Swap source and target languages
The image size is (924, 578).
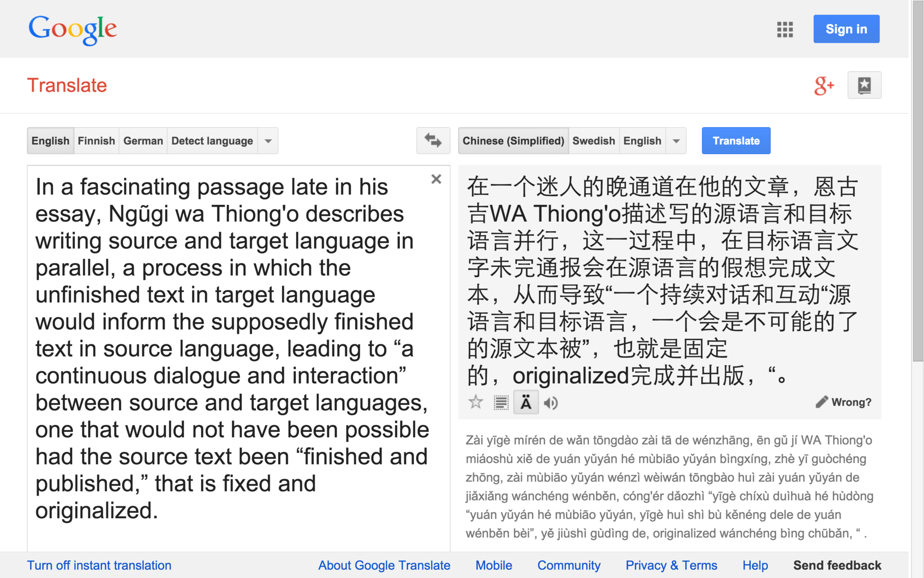(433, 141)
